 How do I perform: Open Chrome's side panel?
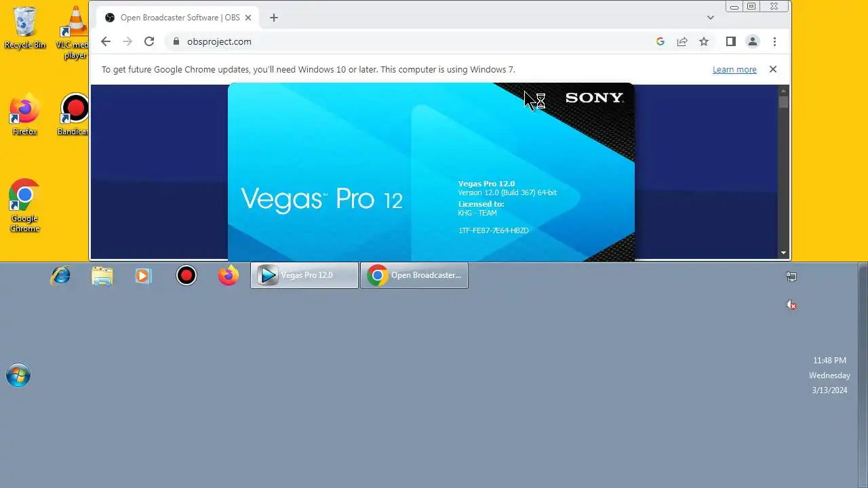point(730,41)
